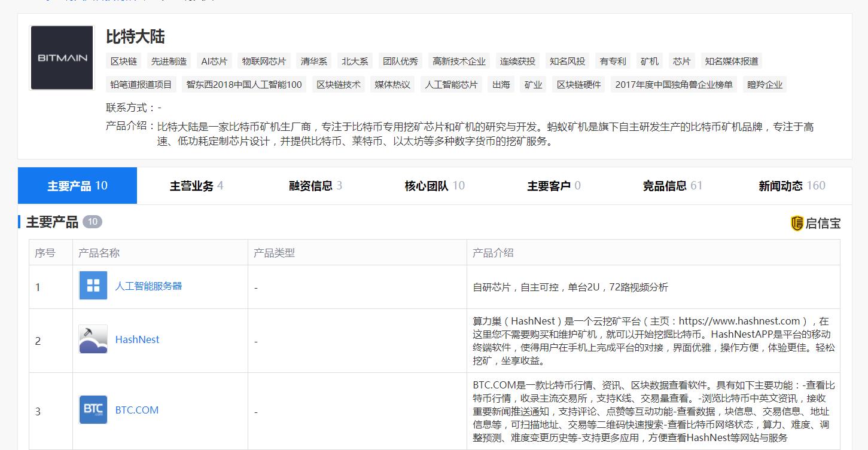The height and width of the screenshot is (450, 868).
Task: Click the 2017年度中国独角兽企业榜单 tag
Action: [x=674, y=84]
